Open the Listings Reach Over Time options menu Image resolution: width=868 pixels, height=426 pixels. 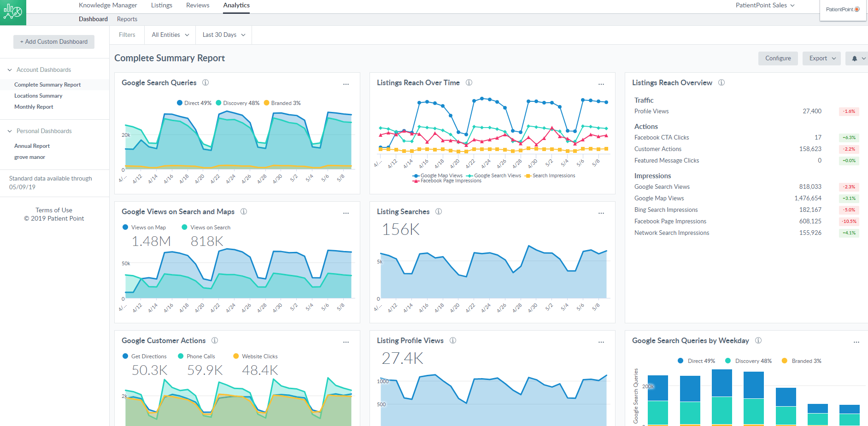pos(601,84)
